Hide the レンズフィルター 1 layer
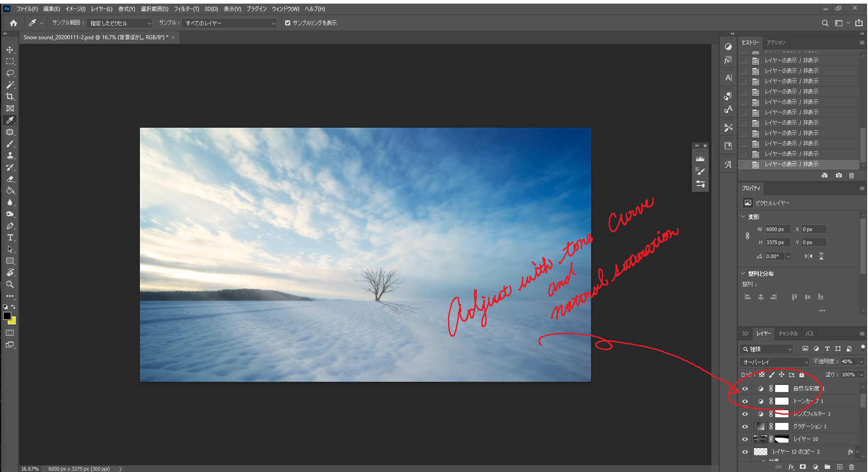This screenshot has width=868, height=472. tap(745, 414)
